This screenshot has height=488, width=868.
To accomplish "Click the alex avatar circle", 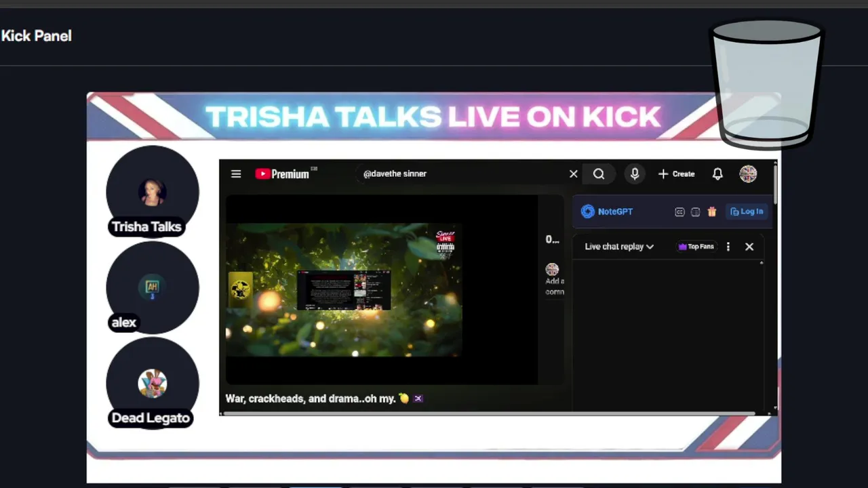I will (153, 287).
